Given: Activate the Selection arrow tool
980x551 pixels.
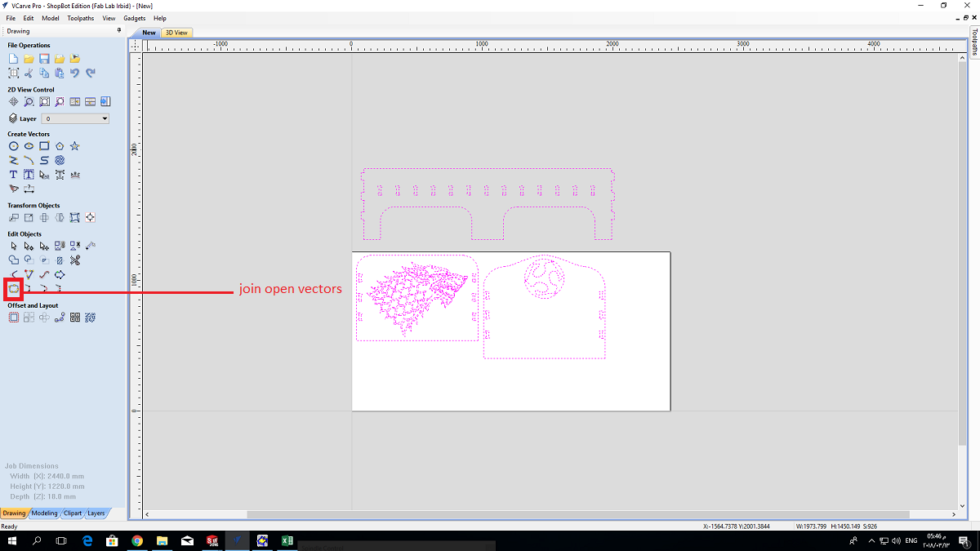Looking at the screenshot, I should tap(13, 246).
